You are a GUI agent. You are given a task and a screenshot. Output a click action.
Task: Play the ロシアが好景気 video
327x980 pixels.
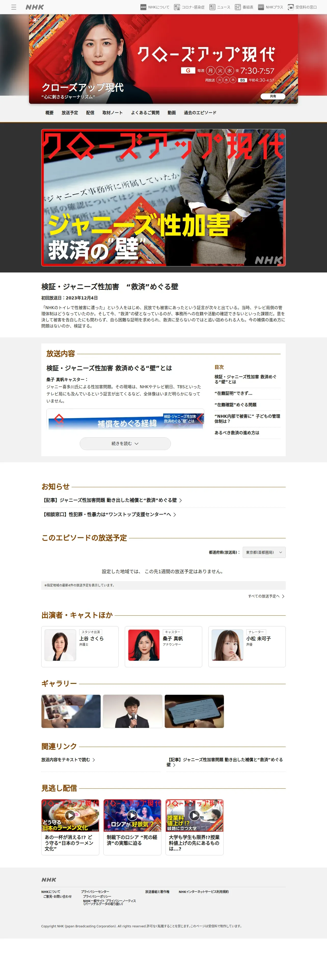tap(132, 815)
